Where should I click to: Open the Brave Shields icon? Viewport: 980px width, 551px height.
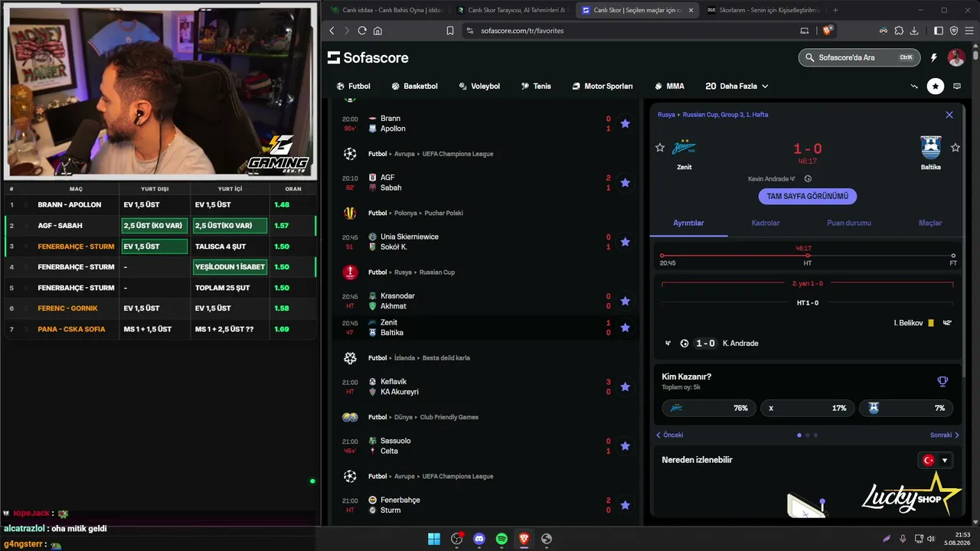(x=828, y=31)
